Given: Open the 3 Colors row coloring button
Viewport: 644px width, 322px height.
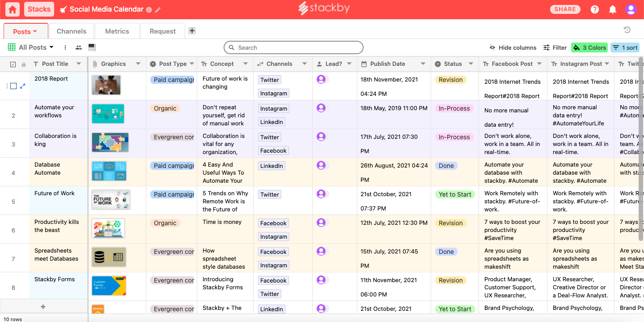Looking at the screenshot, I should point(589,47).
